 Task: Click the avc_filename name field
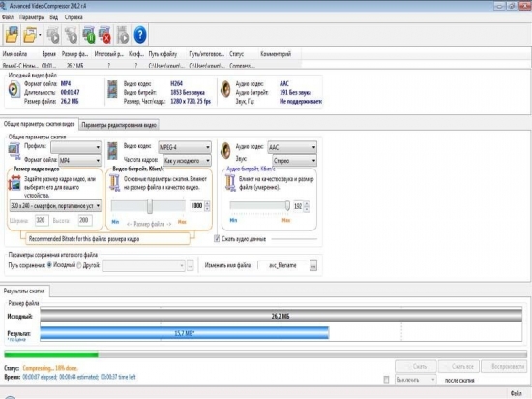point(282,265)
